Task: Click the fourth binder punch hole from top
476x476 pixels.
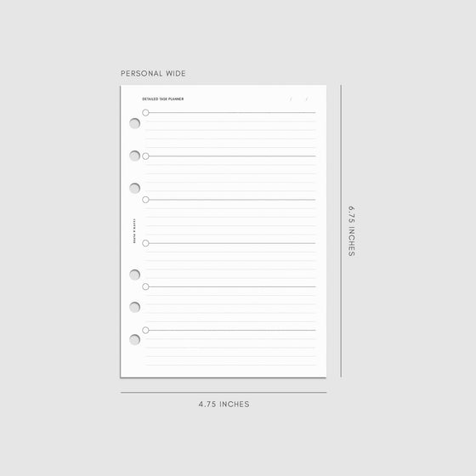Action: pyautogui.click(x=135, y=275)
